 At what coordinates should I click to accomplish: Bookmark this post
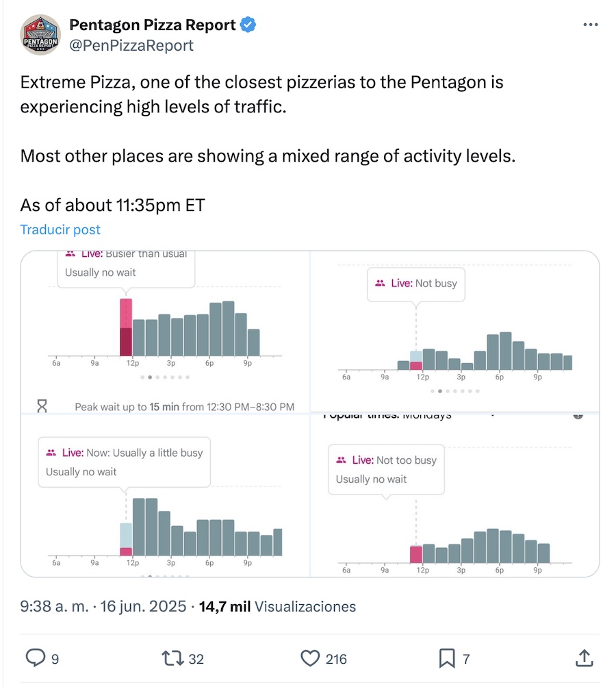(446, 658)
